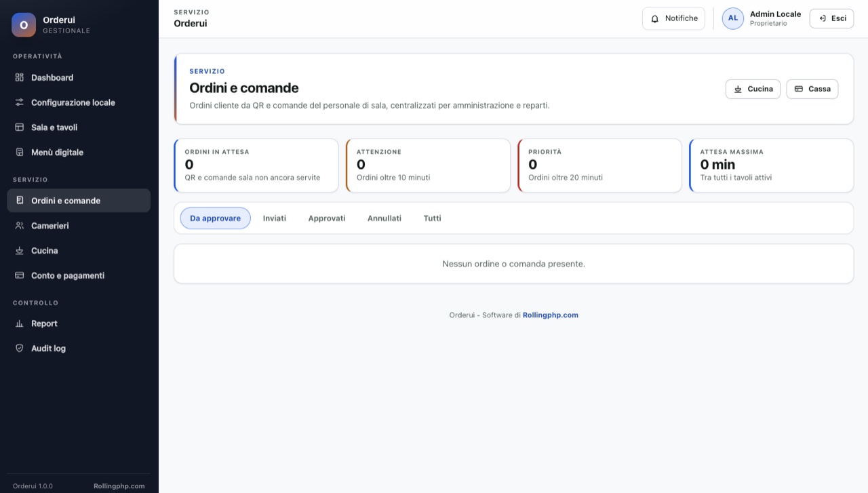Screen dimensions: 868x493
Task: Click the Attesa massima stat card
Action: point(771,165)
